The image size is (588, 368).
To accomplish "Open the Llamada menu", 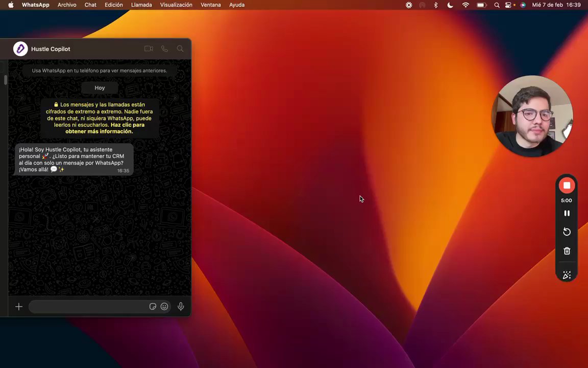I will [141, 5].
